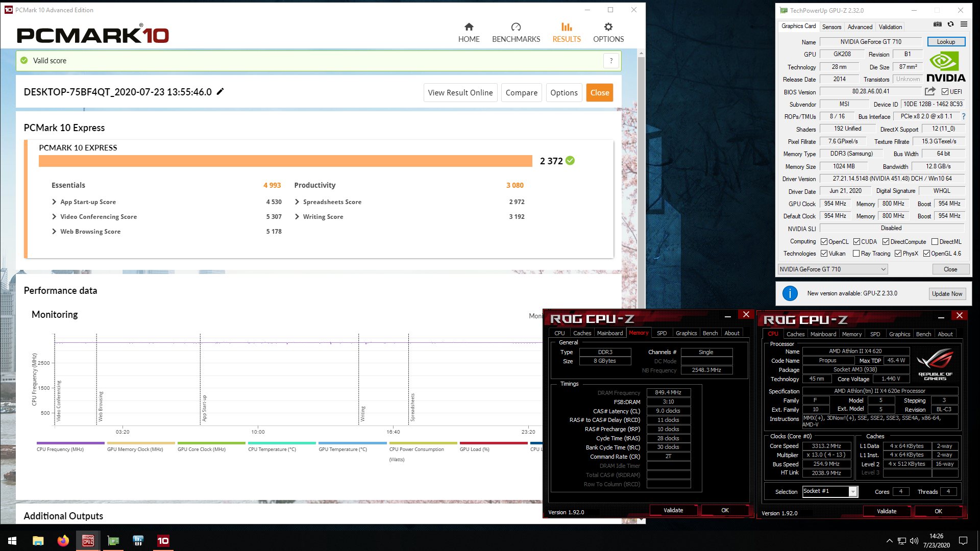Open the HOME section in PCMark 10
This screenshot has width=980, height=551.
[469, 33]
